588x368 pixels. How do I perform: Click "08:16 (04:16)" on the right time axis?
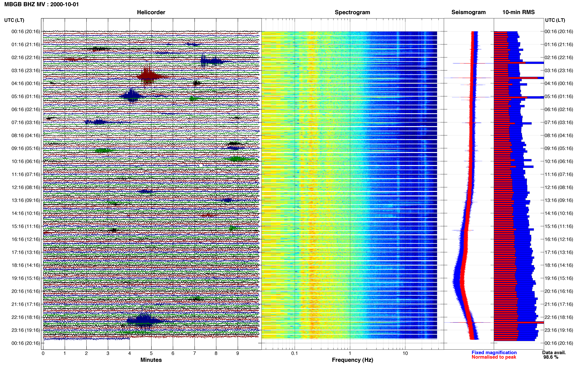[559, 135]
